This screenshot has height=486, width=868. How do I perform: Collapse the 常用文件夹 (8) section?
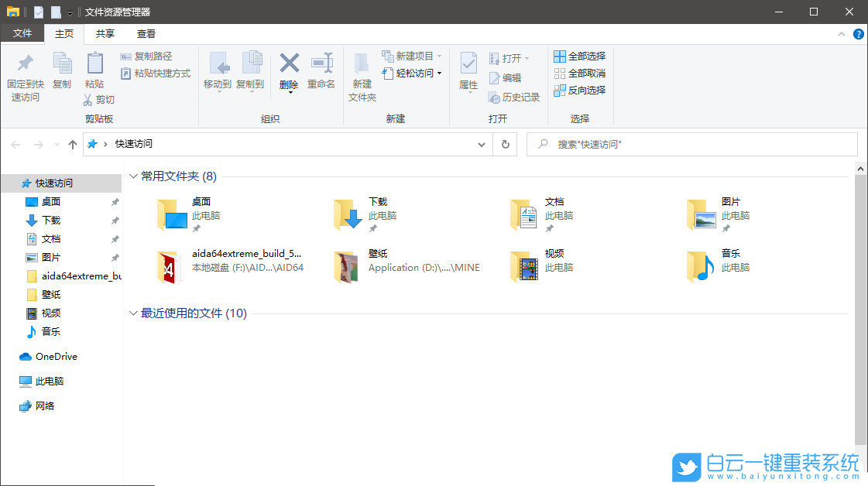[x=133, y=176]
